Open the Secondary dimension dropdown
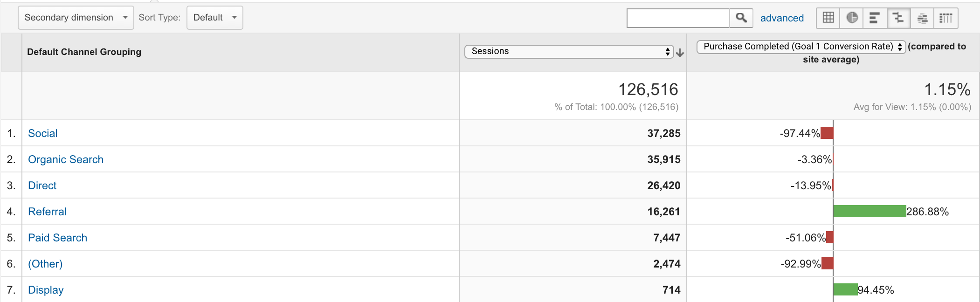Image resolution: width=980 pixels, height=302 pixels. tap(76, 18)
